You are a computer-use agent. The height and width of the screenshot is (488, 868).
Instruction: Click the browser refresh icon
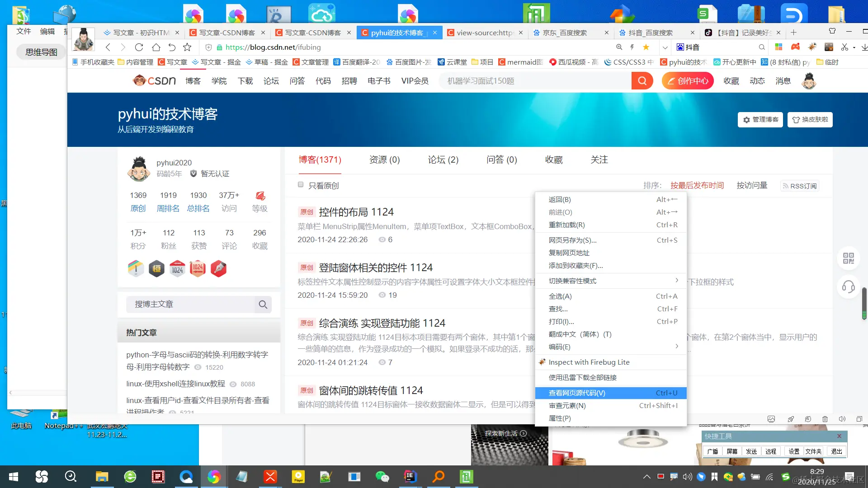coord(139,47)
